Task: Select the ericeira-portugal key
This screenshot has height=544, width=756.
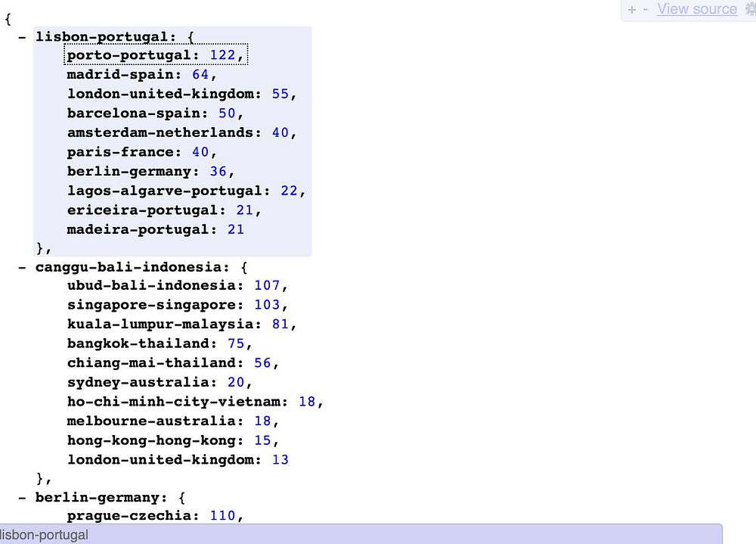Action: point(142,210)
